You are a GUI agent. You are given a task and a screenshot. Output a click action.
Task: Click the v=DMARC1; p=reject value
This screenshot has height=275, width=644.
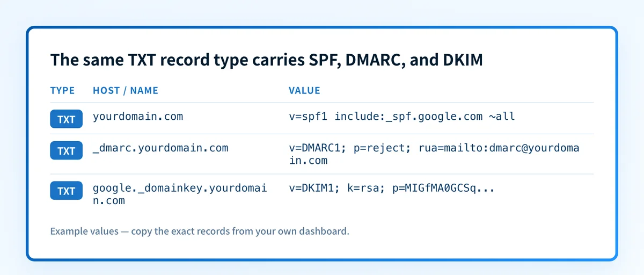434,154
